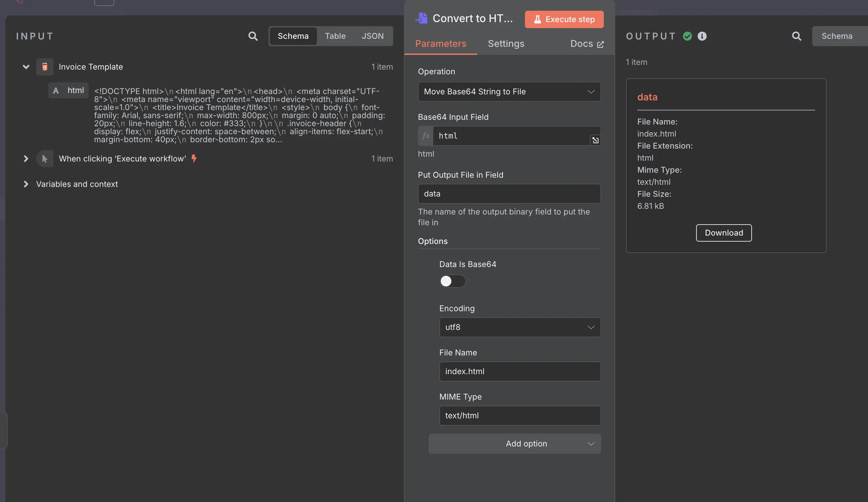Open the Operation dropdown
Screen dimensions: 868x502
pos(509,92)
